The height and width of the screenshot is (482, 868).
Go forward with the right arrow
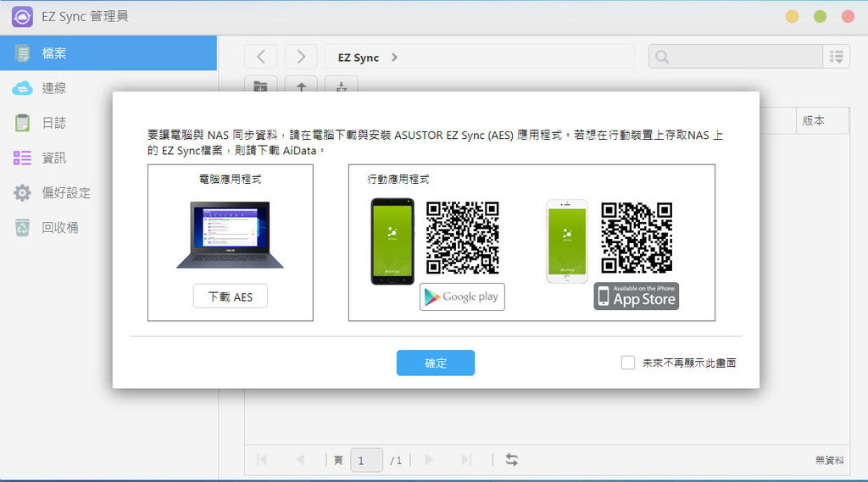pyautogui.click(x=301, y=57)
